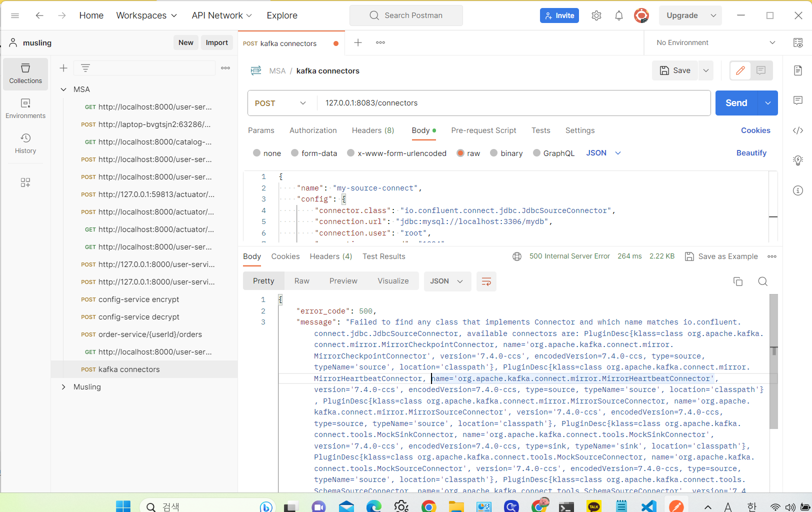This screenshot has width=812, height=512.
Task: Click the Send button
Action: point(736,103)
